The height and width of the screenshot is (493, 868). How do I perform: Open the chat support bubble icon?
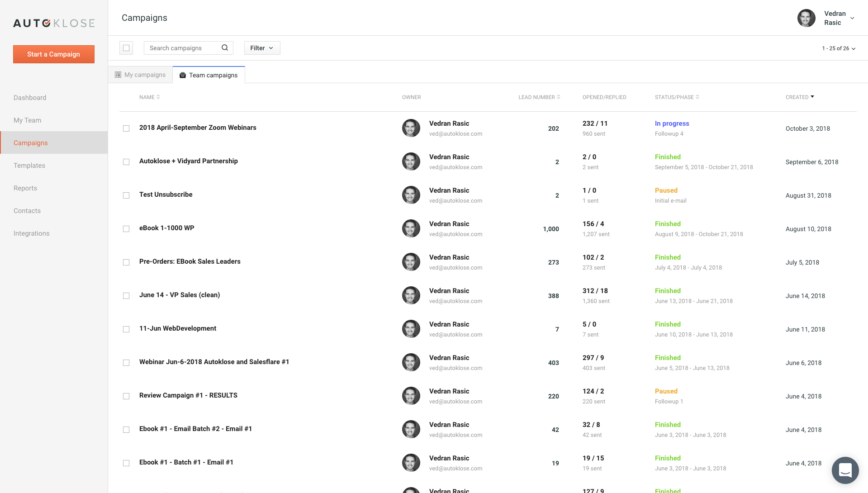[844, 470]
